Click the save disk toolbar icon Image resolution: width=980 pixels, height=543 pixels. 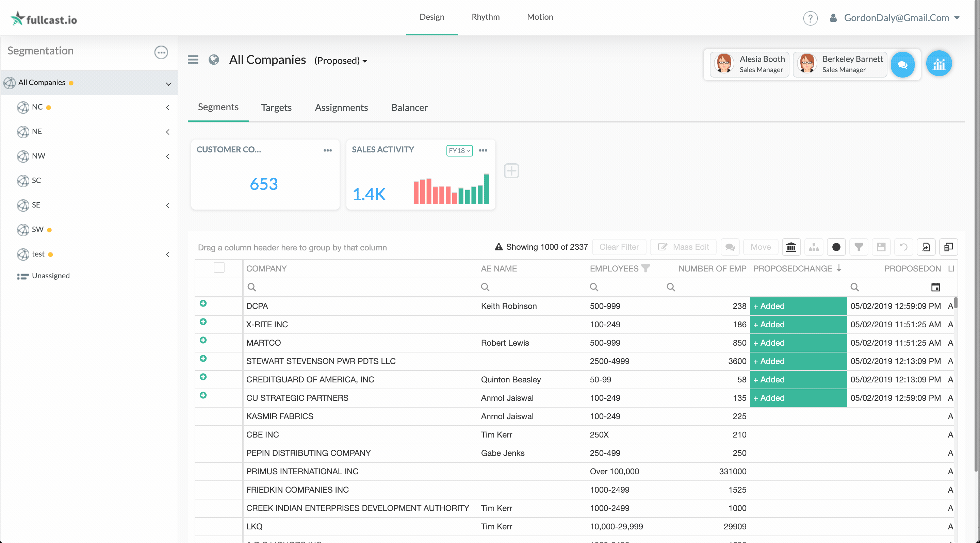tap(881, 247)
